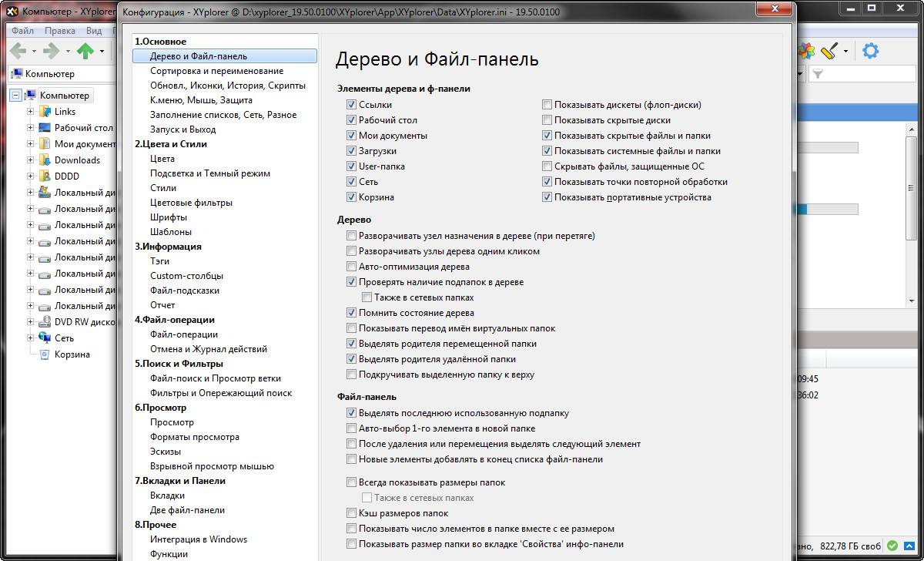This screenshot has width=924, height=561.
Task: Open Две файл-панели settings page
Action: click(x=187, y=510)
